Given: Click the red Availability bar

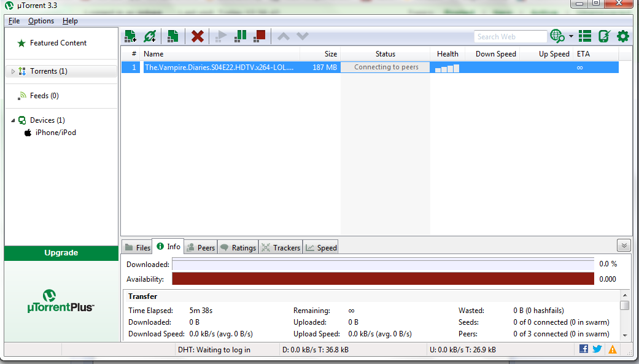Looking at the screenshot, I should (383, 279).
